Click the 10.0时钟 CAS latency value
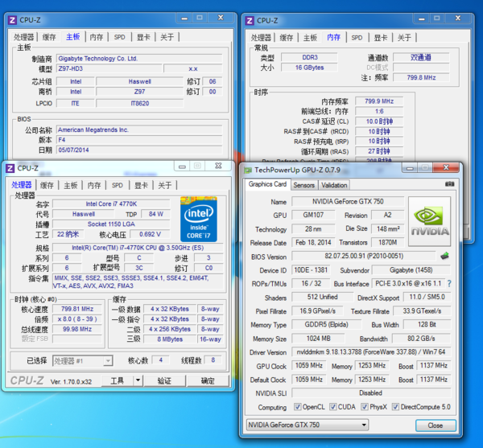 (379, 121)
